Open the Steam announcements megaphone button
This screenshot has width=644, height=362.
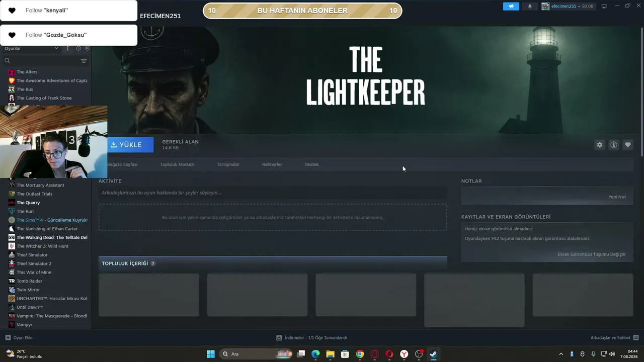click(x=511, y=7)
